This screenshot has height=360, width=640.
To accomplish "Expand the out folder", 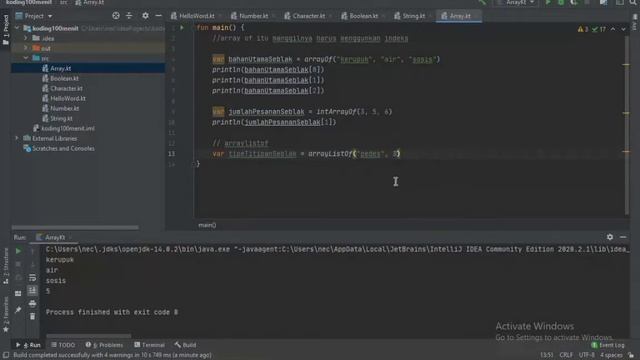I will click(26, 48).
